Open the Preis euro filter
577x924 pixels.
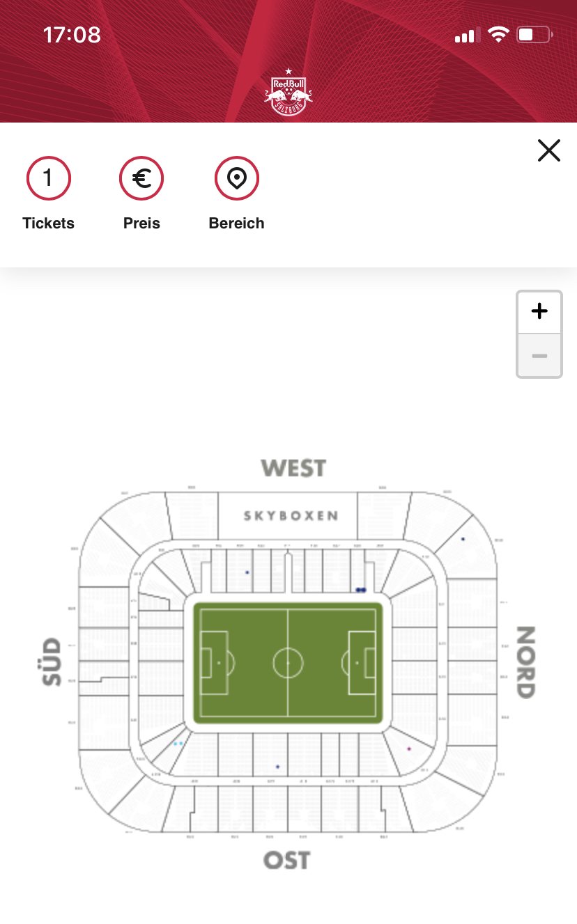tap(141, 179)
